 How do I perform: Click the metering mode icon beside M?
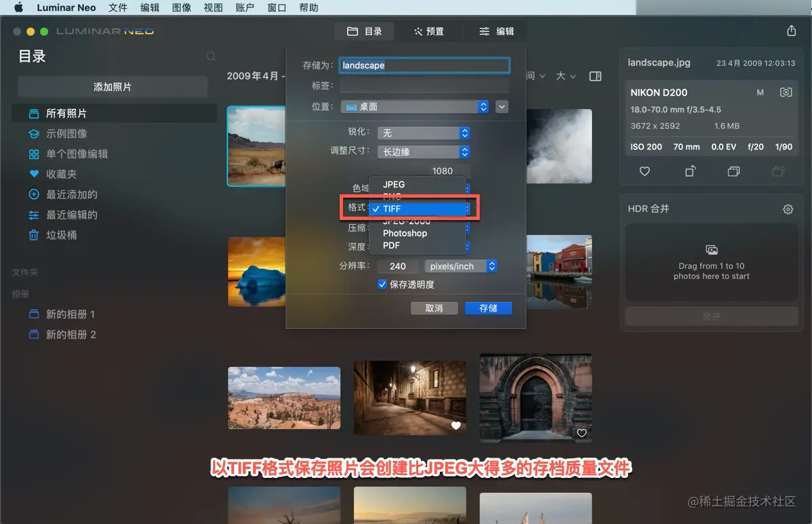(x=786, y=92)
